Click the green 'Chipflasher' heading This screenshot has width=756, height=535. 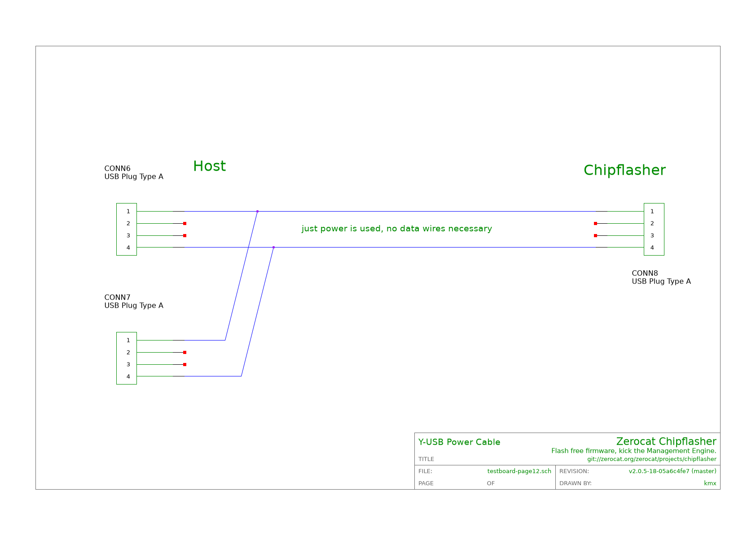[624, 170]
